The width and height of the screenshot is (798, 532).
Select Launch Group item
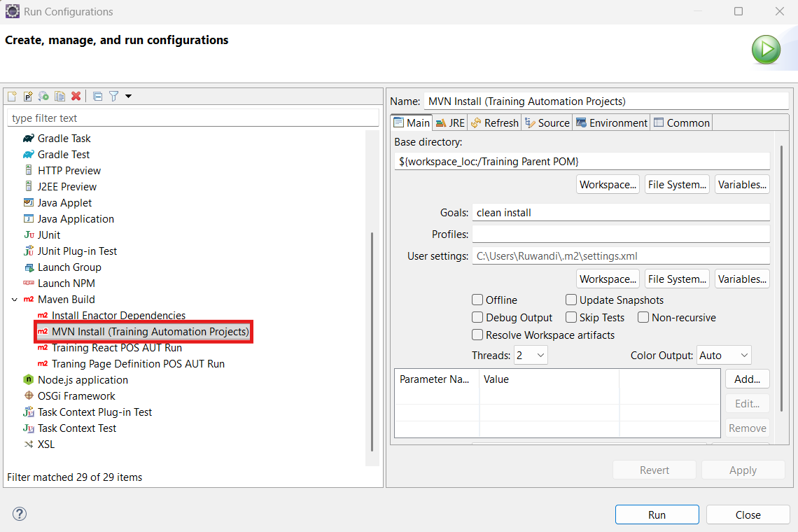69,267
